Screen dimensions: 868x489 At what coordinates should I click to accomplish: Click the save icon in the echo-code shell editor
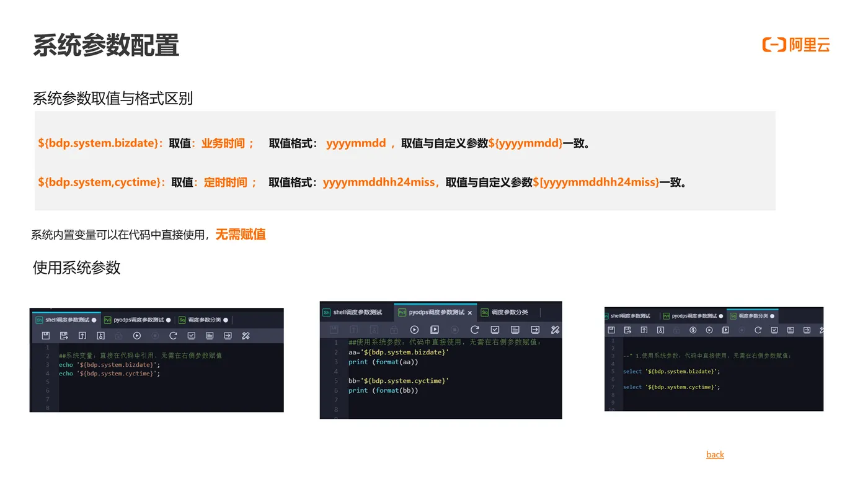click(x=45, y=336)
